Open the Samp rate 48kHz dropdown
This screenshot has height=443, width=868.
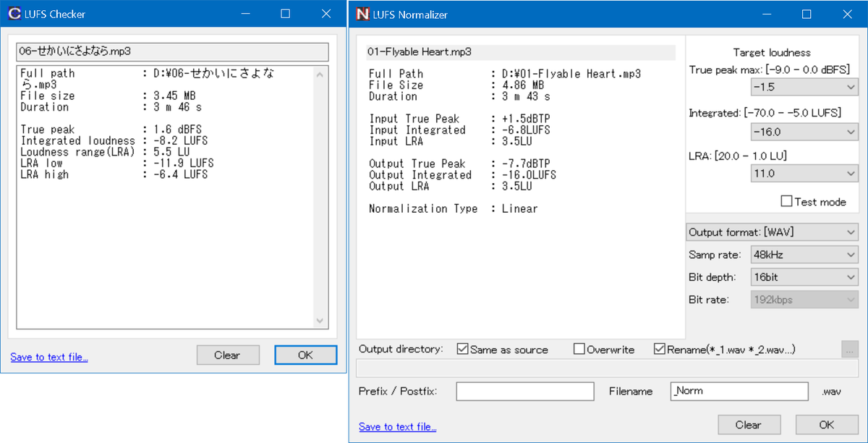coord(804,255)
